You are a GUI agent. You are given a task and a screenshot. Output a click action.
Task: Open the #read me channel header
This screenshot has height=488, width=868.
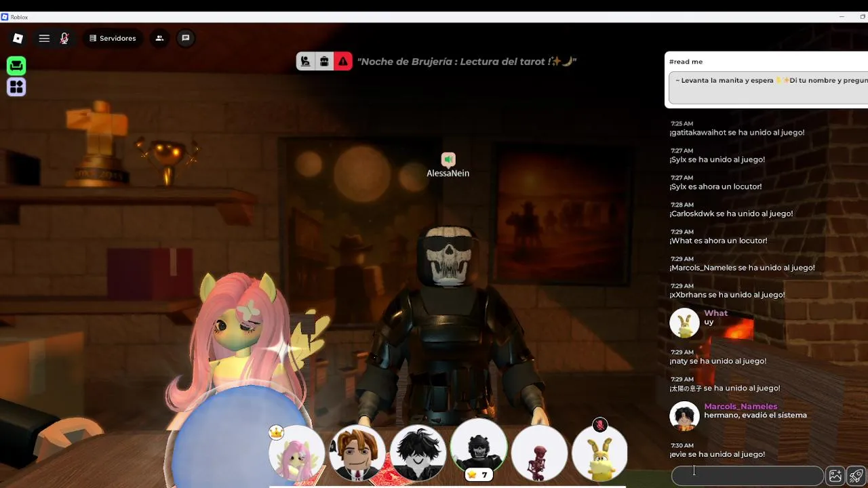coord(686,62)
